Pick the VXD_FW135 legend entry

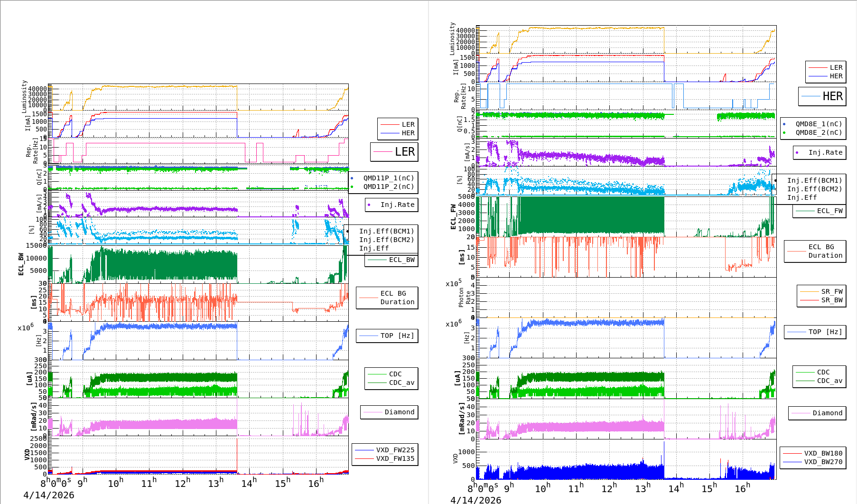pyautogui.click(x=385, y=458)
